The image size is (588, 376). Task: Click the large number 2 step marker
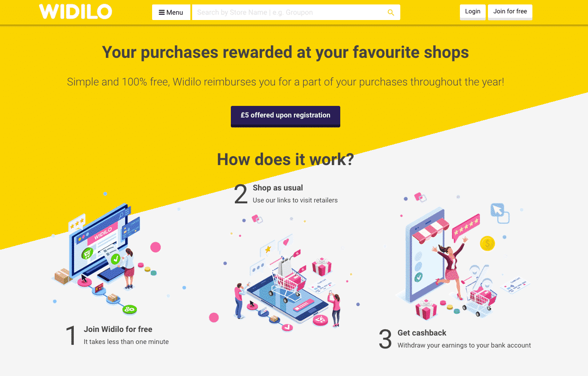pos(241,194)
